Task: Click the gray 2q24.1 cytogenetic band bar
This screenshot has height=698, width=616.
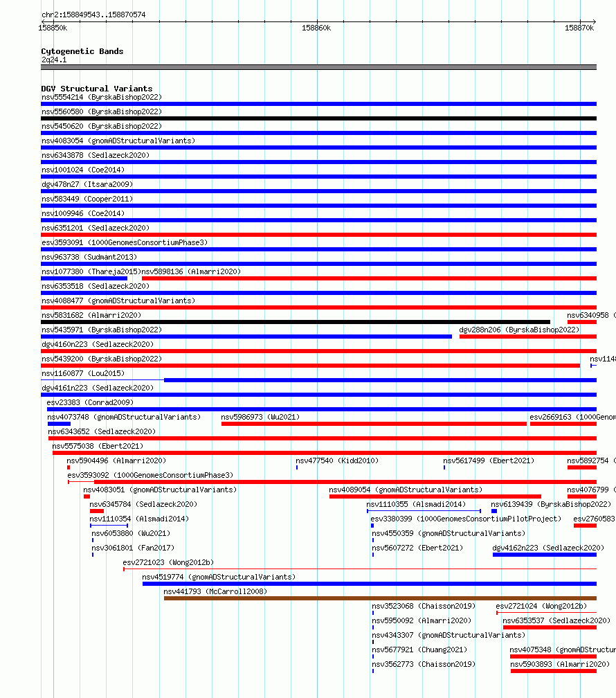Action: [x=318, y=67]
